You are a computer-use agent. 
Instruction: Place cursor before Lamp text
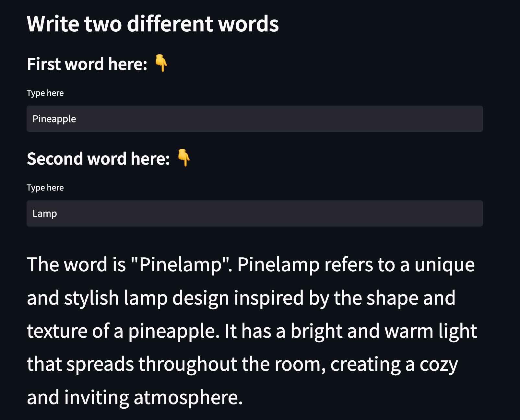(32, 214)
